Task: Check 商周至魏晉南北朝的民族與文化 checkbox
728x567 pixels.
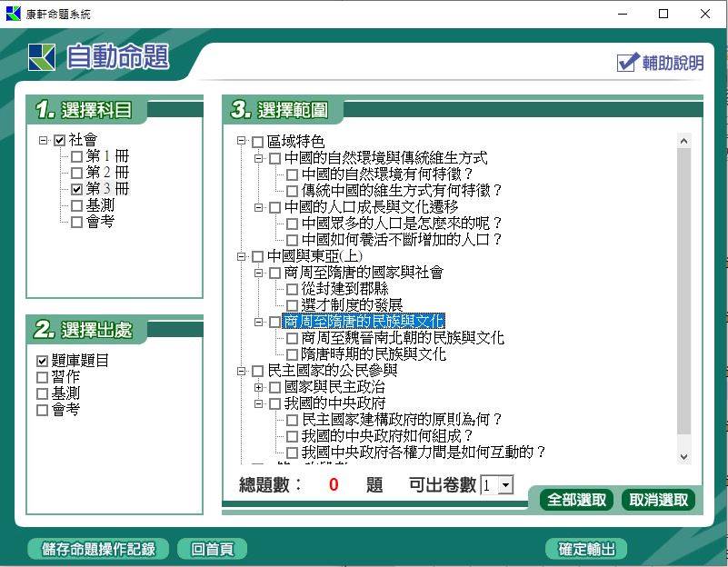Action: click(x=292, y=338)
